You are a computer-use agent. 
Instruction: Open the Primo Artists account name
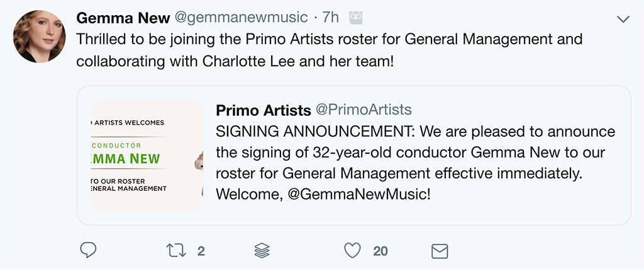pyautogui.click(x=263, y=110)
